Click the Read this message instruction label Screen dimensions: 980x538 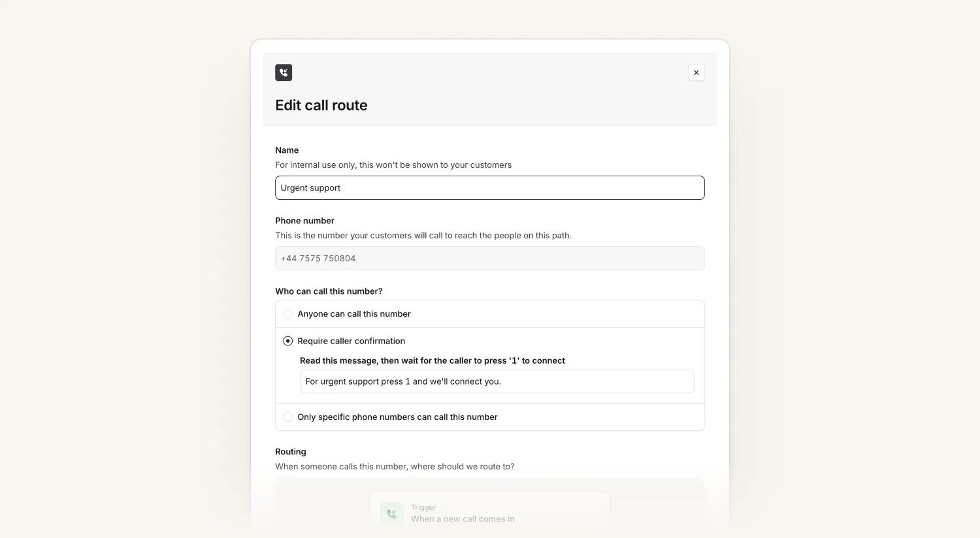click(433, 360)
